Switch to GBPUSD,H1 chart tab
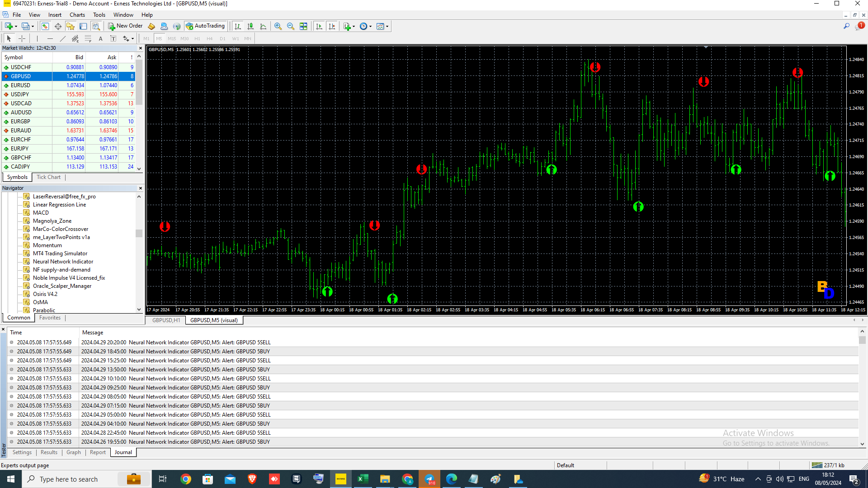Screen dimensions: 868x488 (166, 320)
